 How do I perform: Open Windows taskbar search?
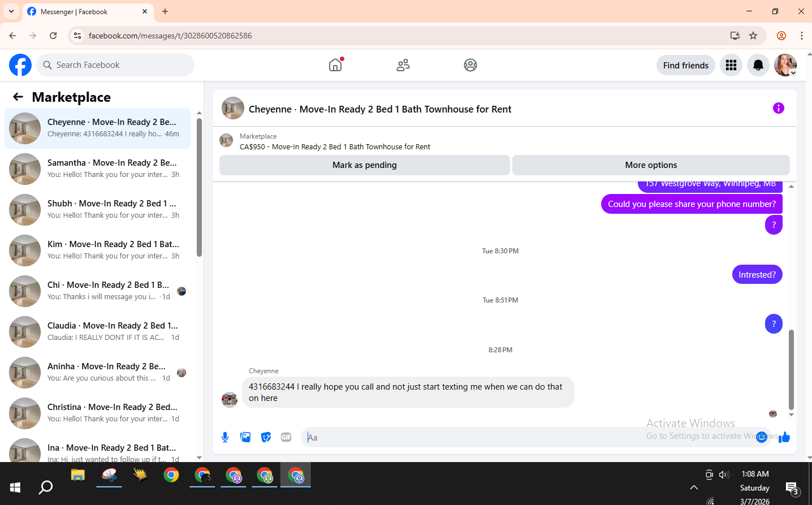[x=46, y=487]
